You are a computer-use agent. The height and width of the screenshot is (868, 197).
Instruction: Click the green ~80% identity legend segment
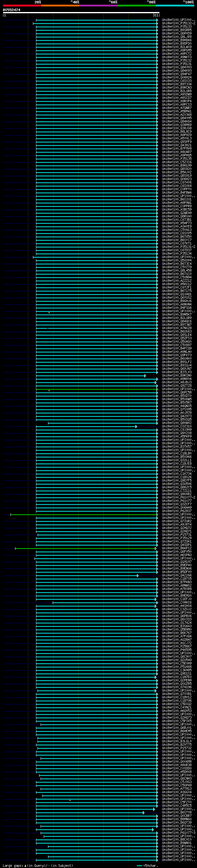coord(137,6)
